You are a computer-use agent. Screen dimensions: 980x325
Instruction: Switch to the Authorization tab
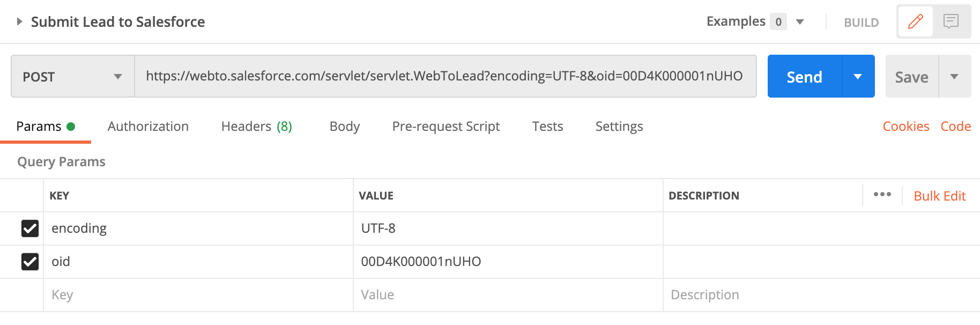pyautogui.click(x=148, y=127)
